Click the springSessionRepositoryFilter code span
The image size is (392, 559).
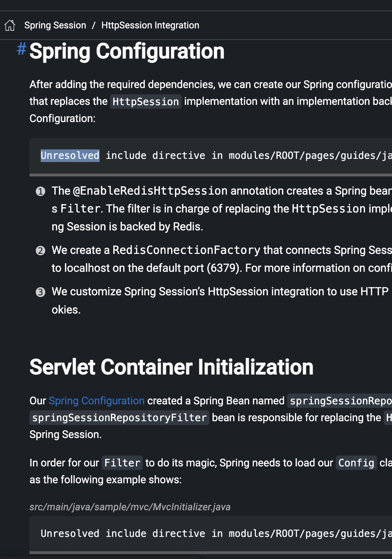tap(119, 417)
